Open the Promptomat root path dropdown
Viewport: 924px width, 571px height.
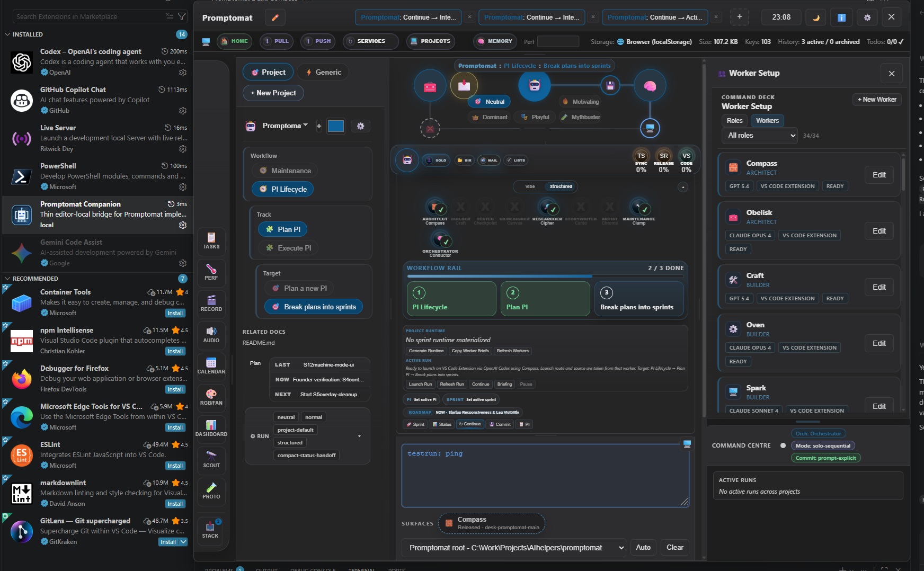[x=514, y=548]
